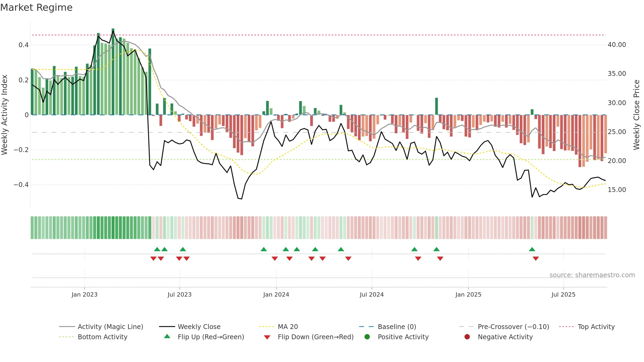Click the −0.4 tick on left axis
This screenshot has width=644, height=362.
click(x=21, y=184)
